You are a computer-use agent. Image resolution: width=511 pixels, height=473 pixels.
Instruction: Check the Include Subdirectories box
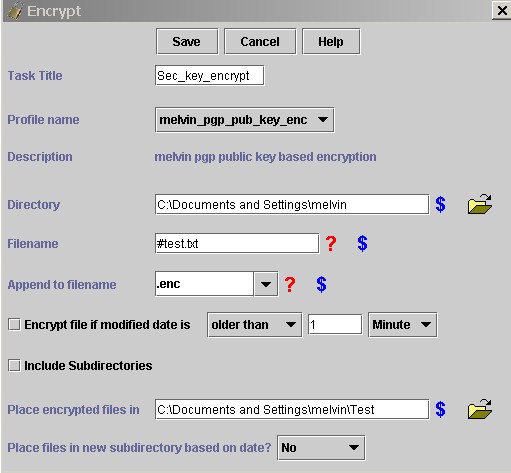pos(14,365)
